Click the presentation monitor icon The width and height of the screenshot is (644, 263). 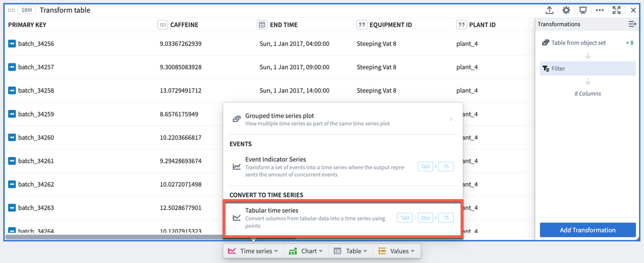tap(583, 10)
